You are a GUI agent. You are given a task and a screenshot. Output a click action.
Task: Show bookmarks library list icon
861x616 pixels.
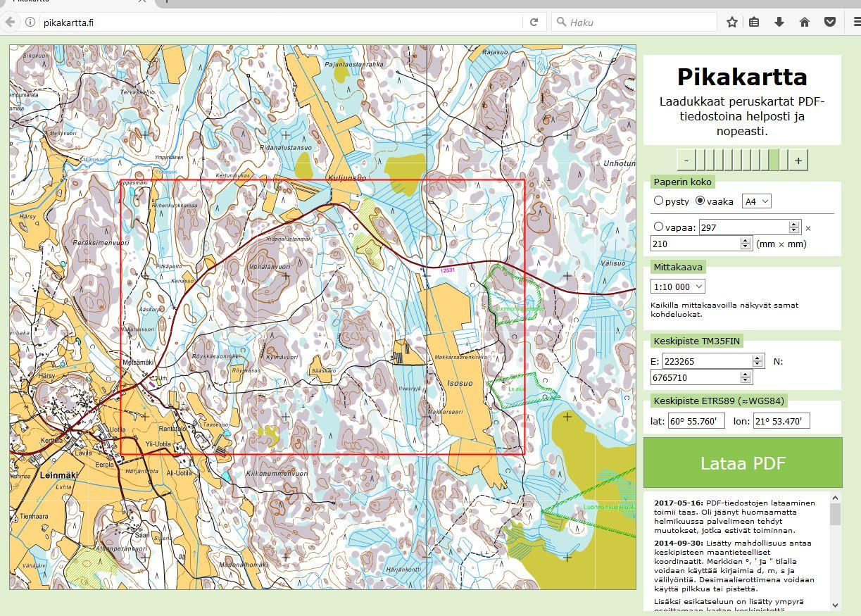click(754, 23)
